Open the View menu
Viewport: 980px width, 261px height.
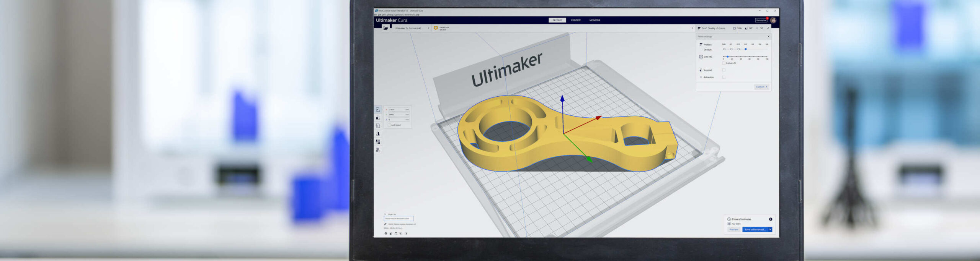[384, 15]
